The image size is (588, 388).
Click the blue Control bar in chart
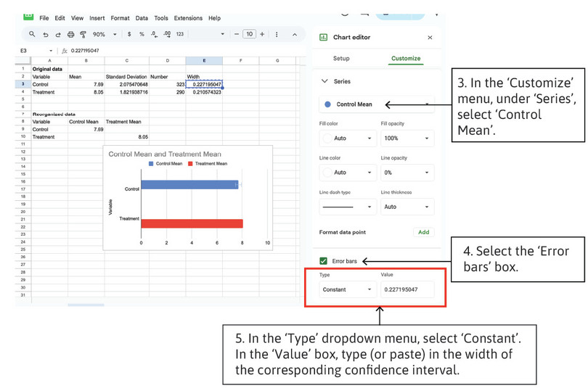click(x=189, y=185)
